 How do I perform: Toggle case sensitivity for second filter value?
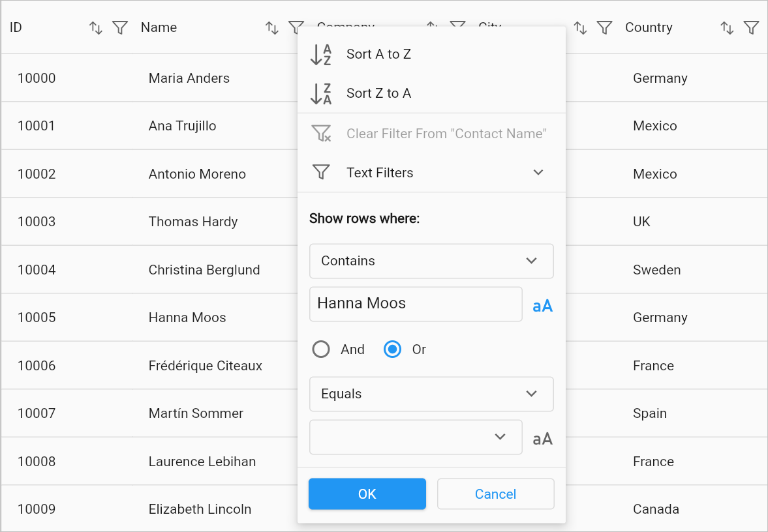tap(542, 439)
